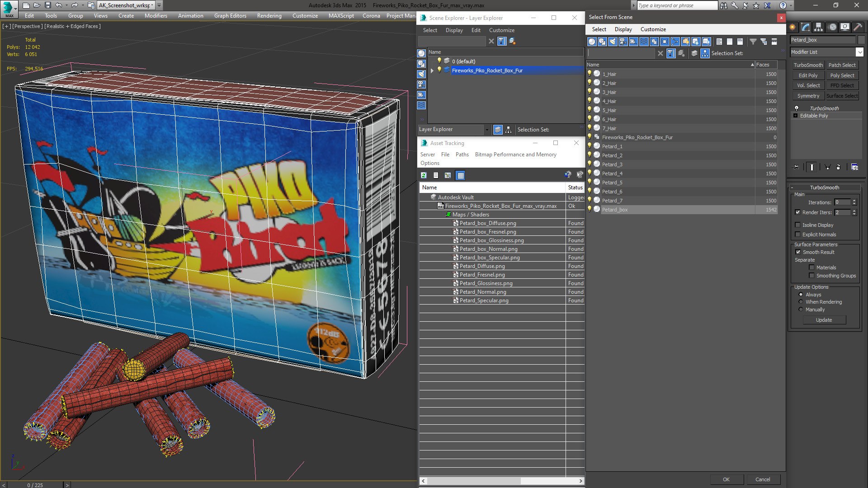868x488 pixels.
Task: Toggle Render Iters checkbox
Action: [798, 212]
